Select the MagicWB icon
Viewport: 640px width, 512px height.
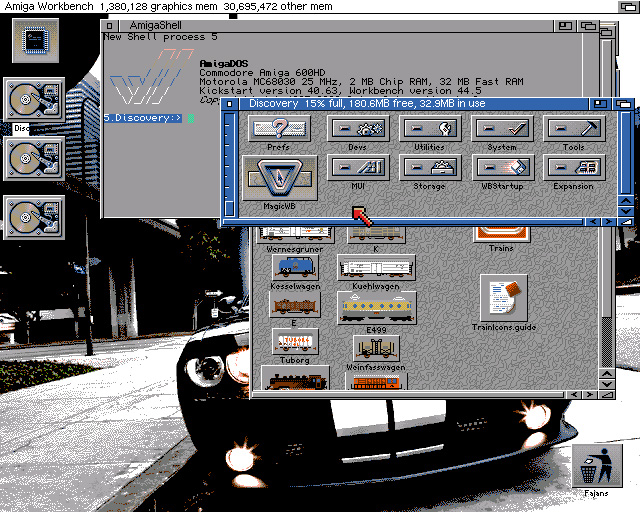280,178
